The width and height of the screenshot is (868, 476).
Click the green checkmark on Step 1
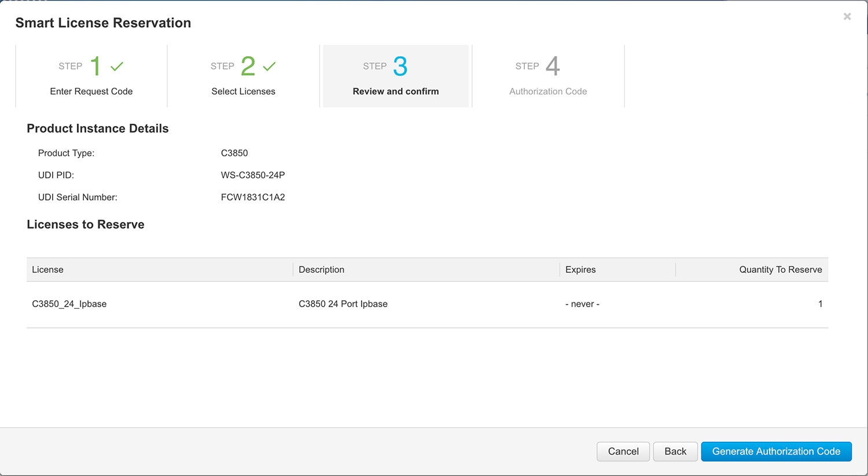pyautogui.click(x=117, y=67)
